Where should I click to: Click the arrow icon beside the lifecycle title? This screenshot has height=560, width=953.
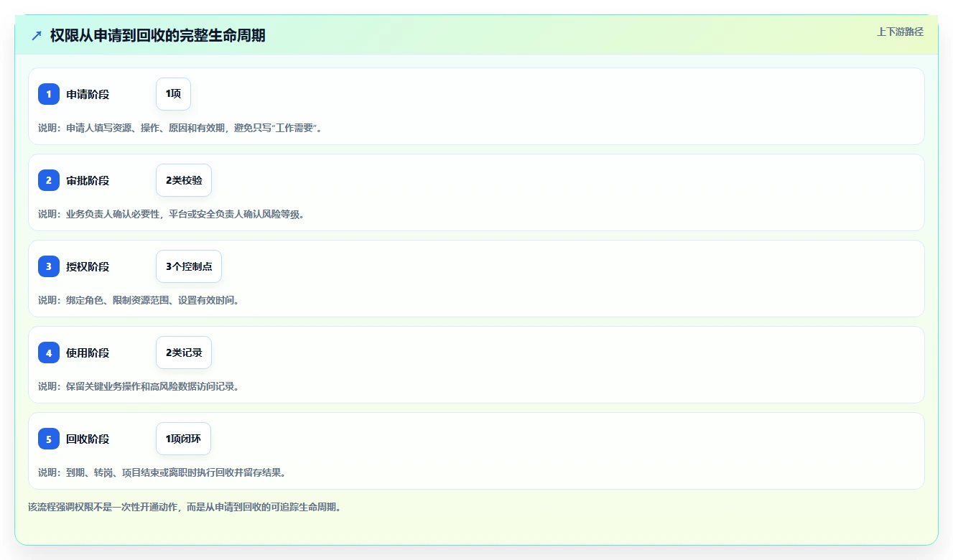click(37, 35)
